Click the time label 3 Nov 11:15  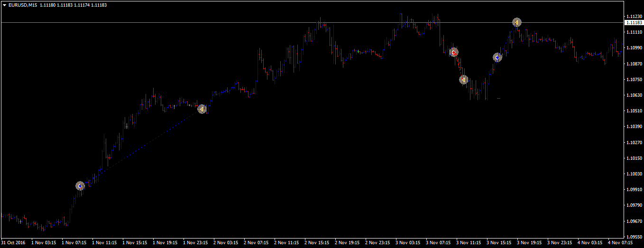click(x=469, y=243)
